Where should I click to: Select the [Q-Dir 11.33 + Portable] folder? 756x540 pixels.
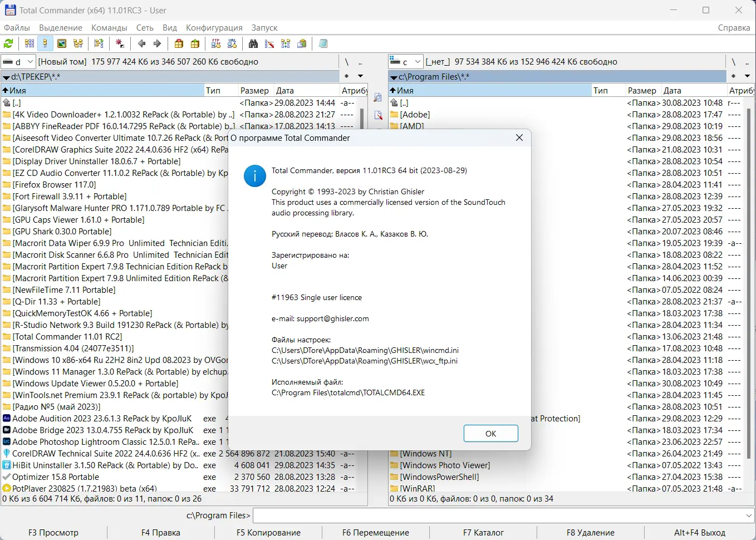point(57,301)
